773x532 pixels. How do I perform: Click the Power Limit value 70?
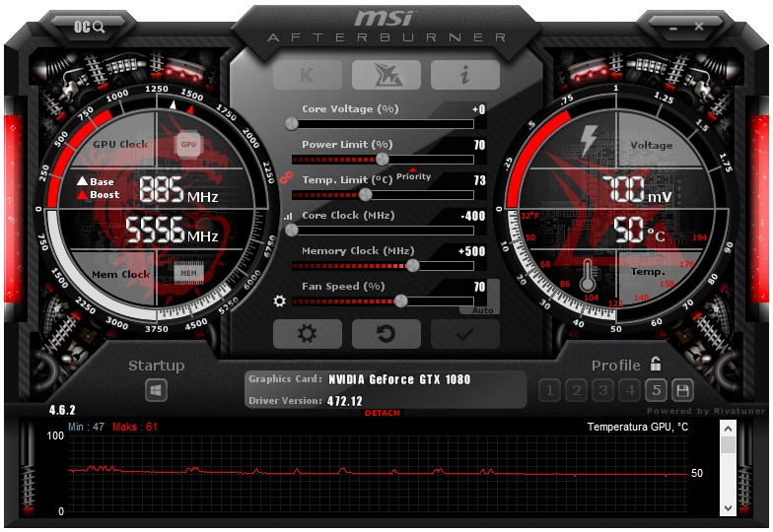click(x=479, y=145)
